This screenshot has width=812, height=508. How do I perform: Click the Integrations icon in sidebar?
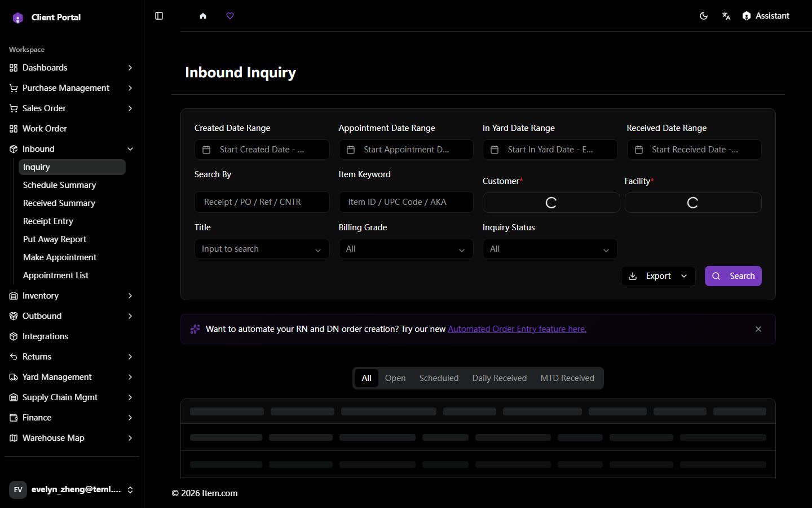pyautogui.click(x=14, y=336)
